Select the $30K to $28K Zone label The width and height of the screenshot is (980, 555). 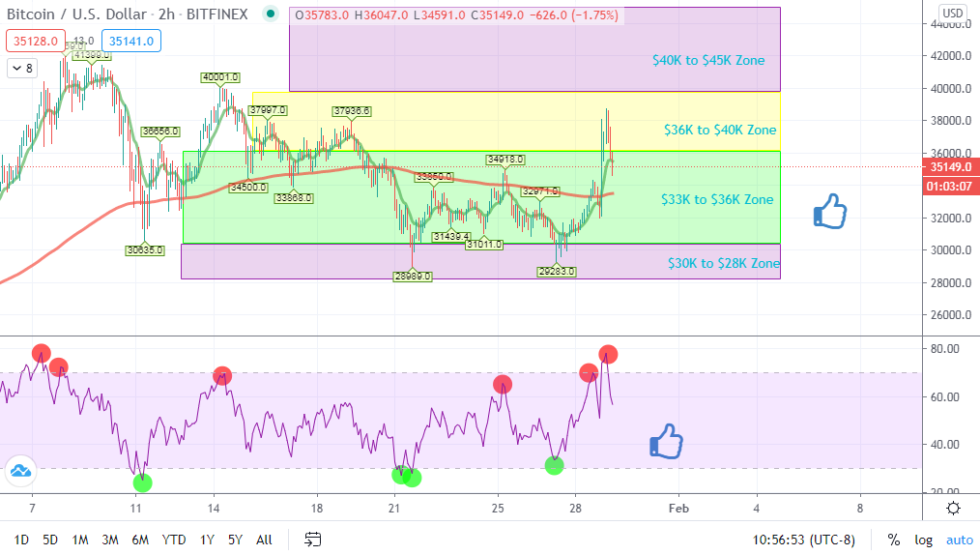pyautogui.click(x=723, y=263)
